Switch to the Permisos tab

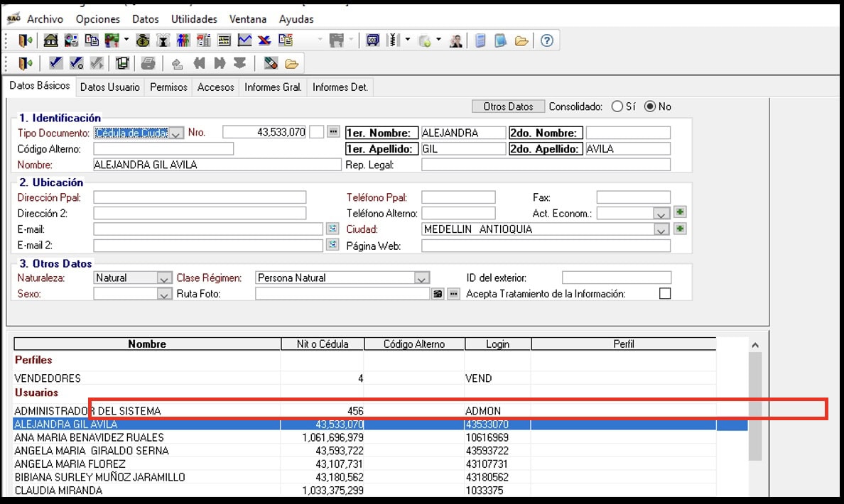coord(169,87)
